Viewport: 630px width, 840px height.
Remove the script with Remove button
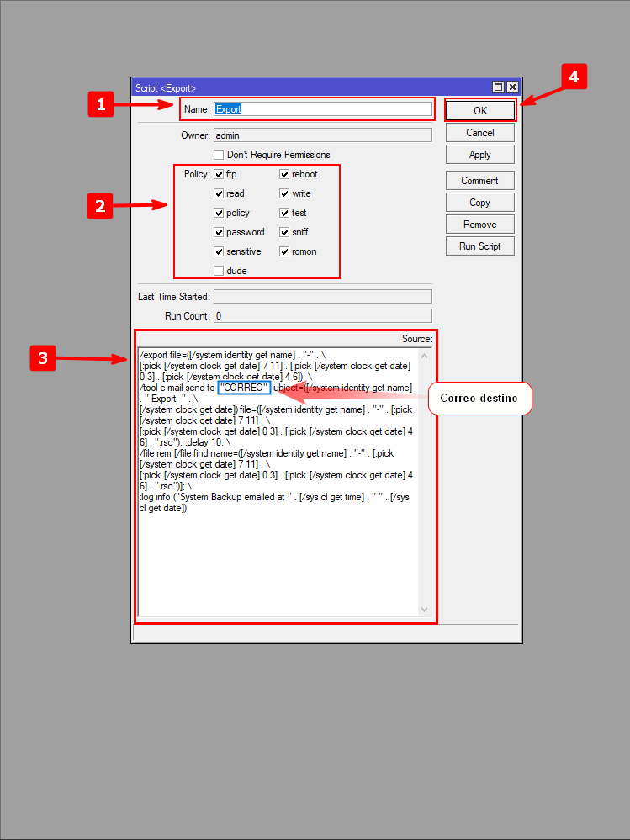(479, 225)
